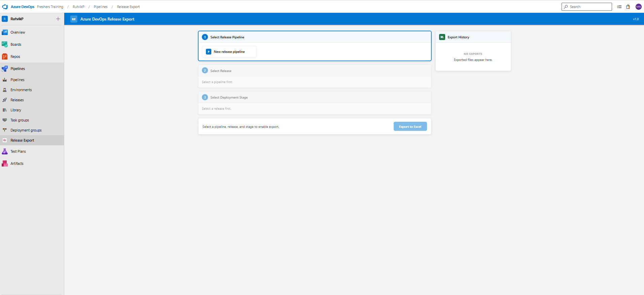This screenshot has width=644, height=295.
Task: Open the Task groups icon
Action: tap(5, 120)
